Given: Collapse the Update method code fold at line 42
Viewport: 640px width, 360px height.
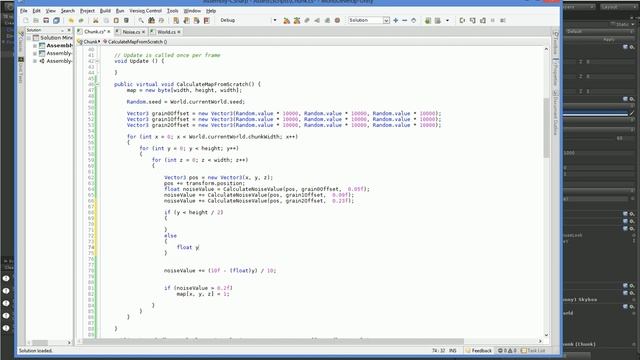Looking at the screenshot, I should pyautogui.click(x=97, y=61).
